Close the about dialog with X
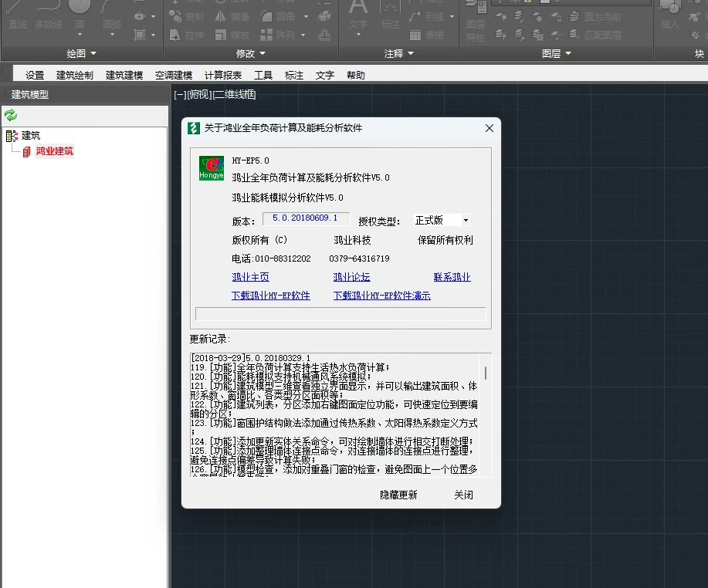The width and height of the screenshot is (708, 588). (x=489, y=128)
